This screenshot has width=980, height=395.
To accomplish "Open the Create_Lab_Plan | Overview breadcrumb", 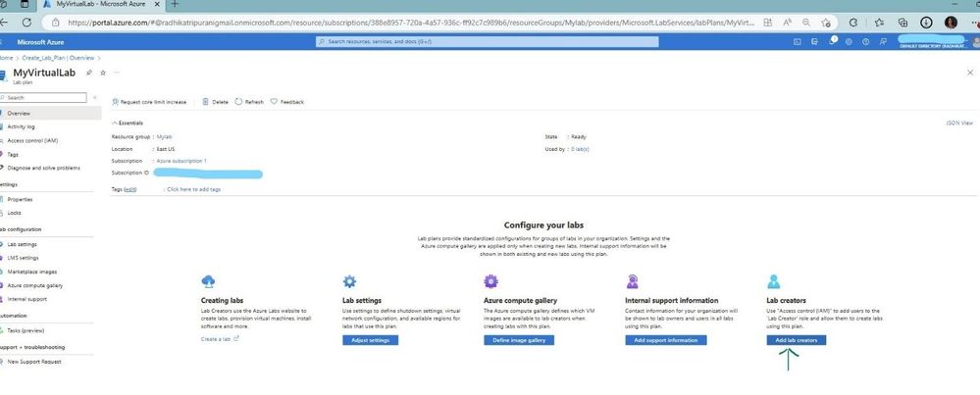I will [58, 58].
